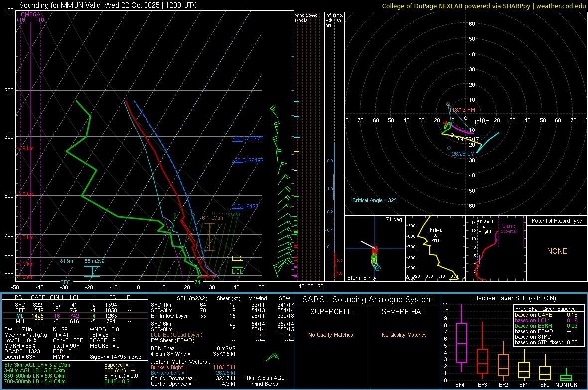Click No Quality Matches under SUPERCELL

coord(331,335)
